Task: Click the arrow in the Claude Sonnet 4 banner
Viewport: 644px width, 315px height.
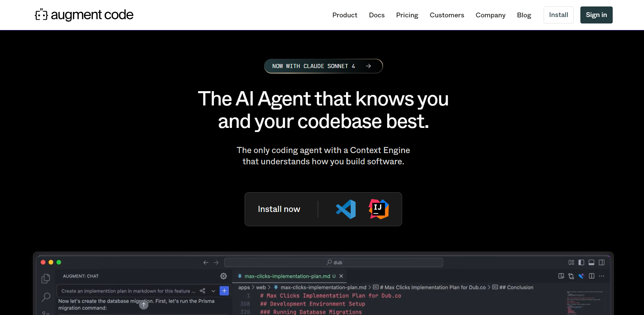Action: tap(368, 66)
